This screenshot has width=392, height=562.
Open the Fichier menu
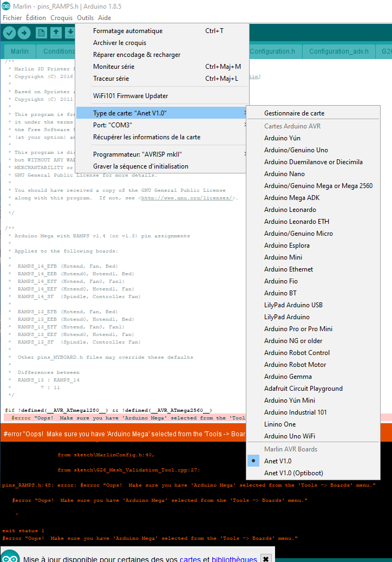tap(12, 17)
